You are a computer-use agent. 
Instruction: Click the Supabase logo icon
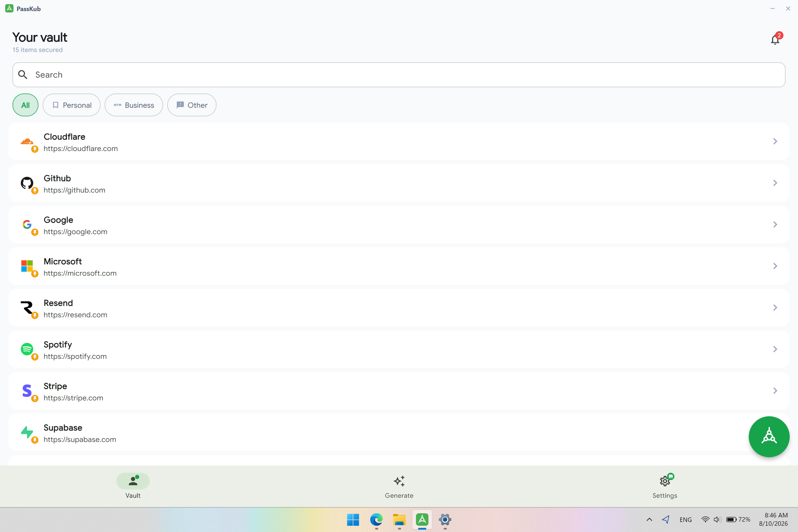pyautogui.click(x=27, y=432)
